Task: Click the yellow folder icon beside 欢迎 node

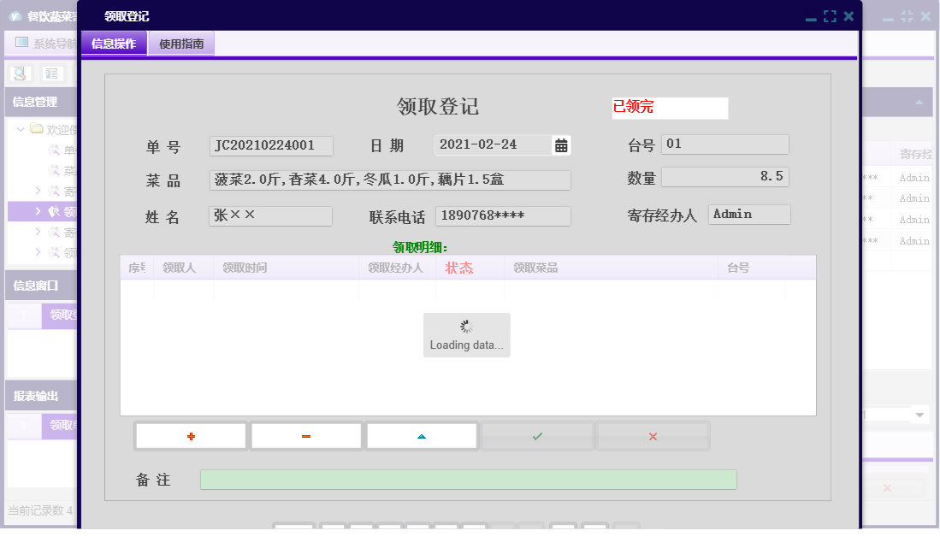Action: (x=36, y=130)
